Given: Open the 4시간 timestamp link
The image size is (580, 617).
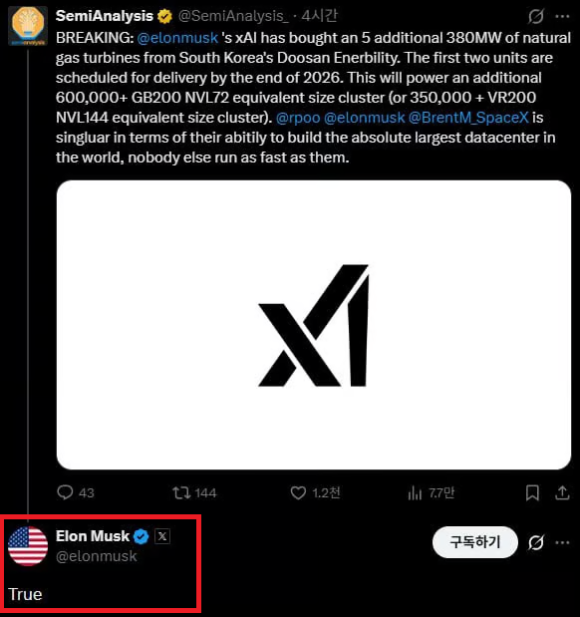Looking at the screenshot, I should tap(319, 16).
